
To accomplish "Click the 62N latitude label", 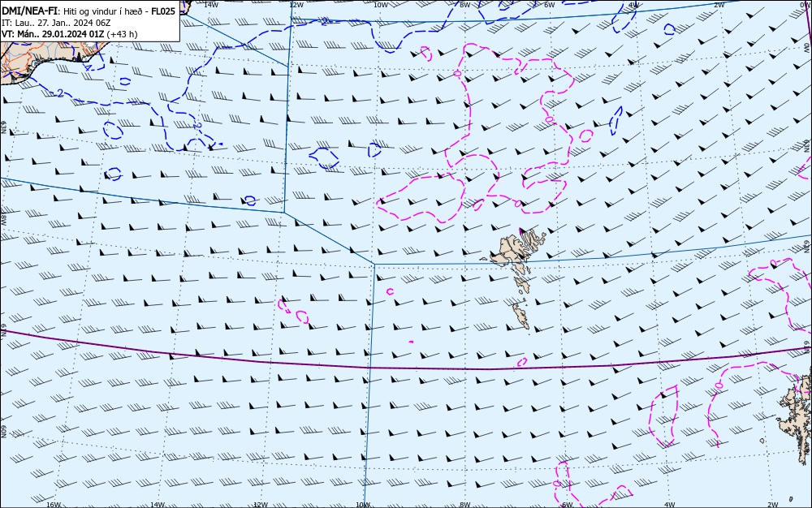I will (x=808, y=246).
